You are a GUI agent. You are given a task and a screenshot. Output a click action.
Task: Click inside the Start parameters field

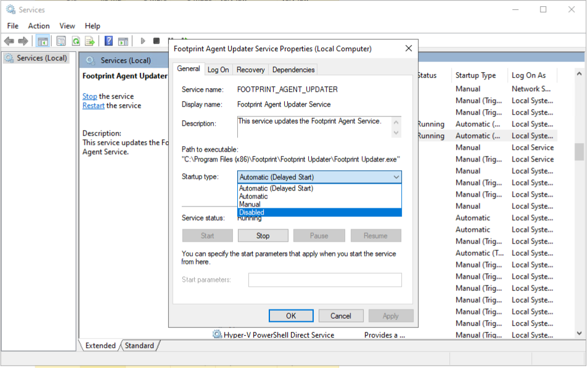pyautogui.click(x=325, y=280)
